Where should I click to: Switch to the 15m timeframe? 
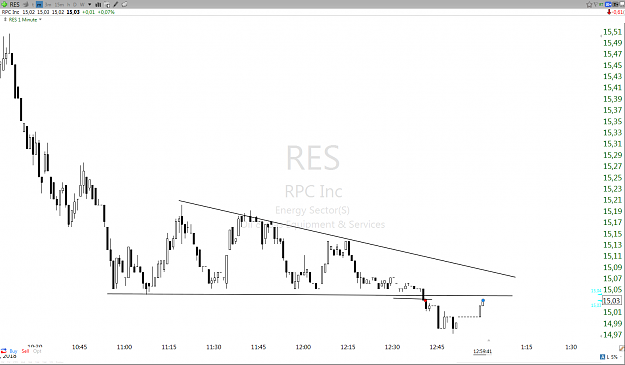tap(59, 4)
